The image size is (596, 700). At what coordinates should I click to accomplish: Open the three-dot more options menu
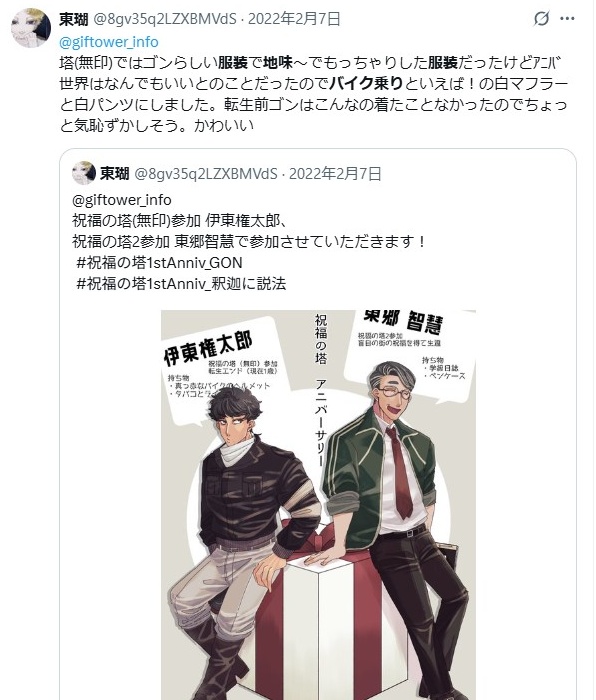click(x=567, y=19)
